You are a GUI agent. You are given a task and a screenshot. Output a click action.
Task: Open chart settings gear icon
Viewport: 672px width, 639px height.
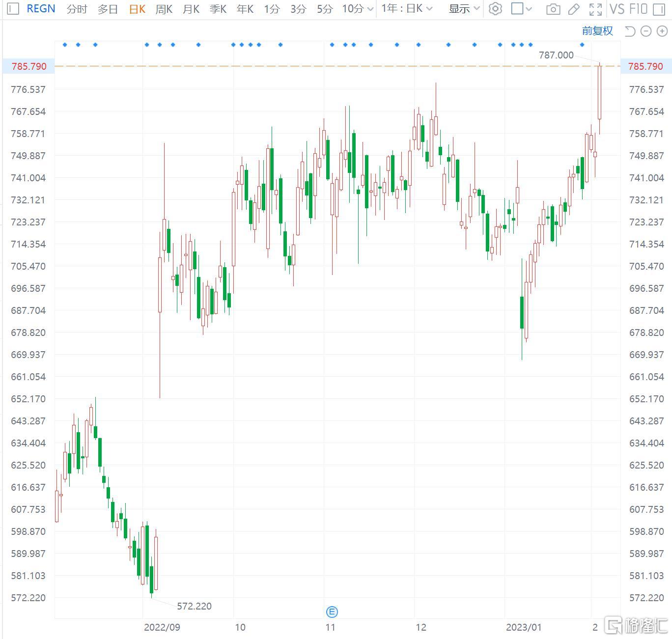click(495, 9)
